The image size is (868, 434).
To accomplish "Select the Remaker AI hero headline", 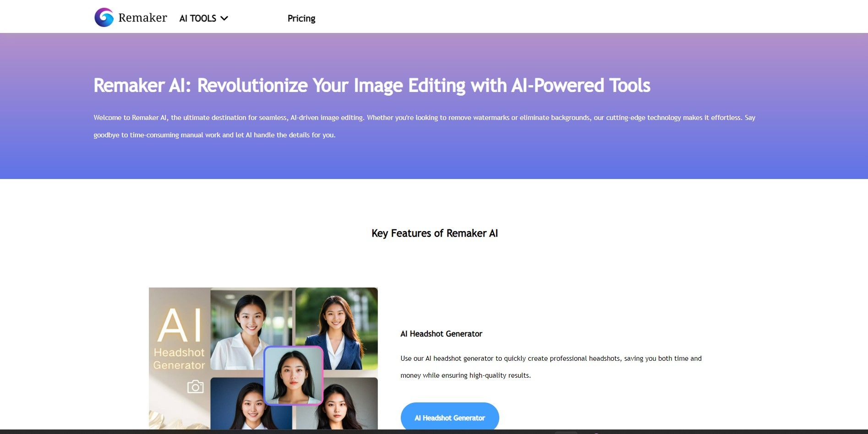I will click(372, 85).
